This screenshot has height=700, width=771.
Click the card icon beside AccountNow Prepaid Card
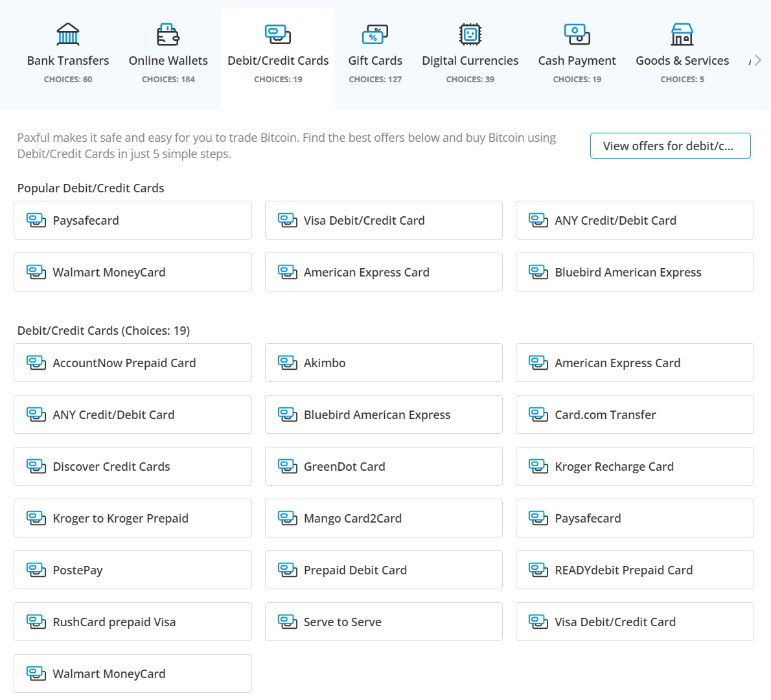point(36,363)
